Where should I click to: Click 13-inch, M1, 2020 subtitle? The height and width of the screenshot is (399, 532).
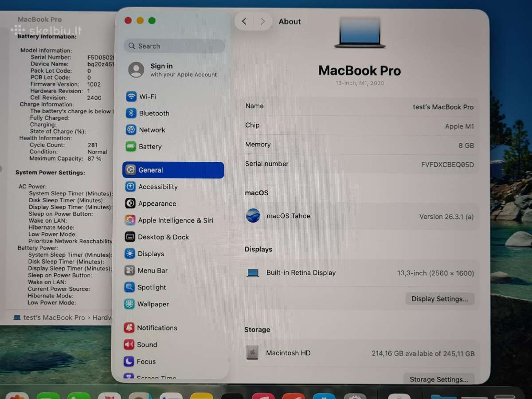tap(360, 83)
